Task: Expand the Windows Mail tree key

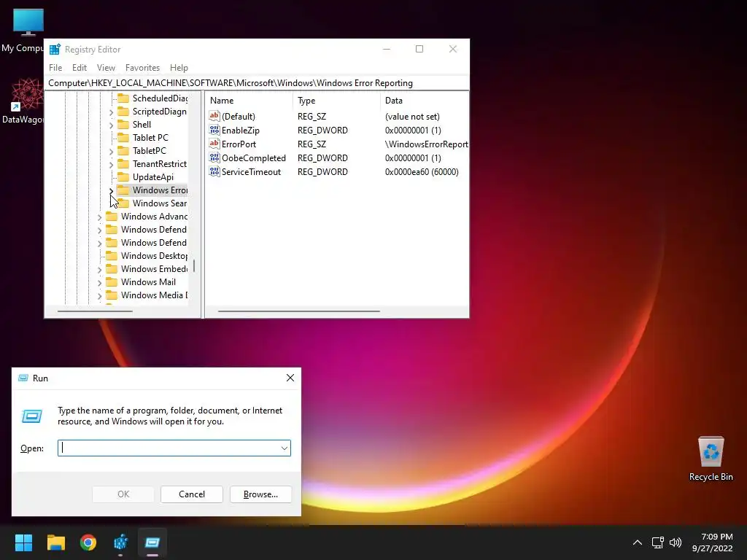Action: 99,282
